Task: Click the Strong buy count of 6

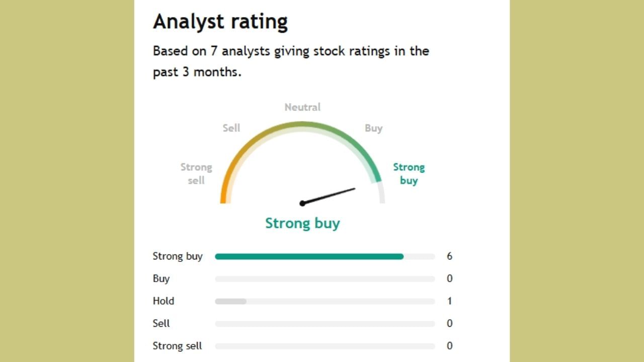Action: point(449,256)
